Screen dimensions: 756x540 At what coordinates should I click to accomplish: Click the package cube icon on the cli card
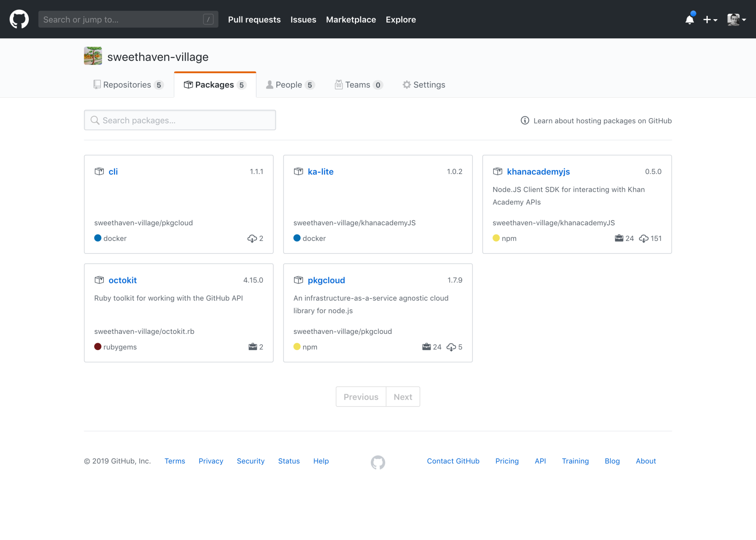point(99,171)
